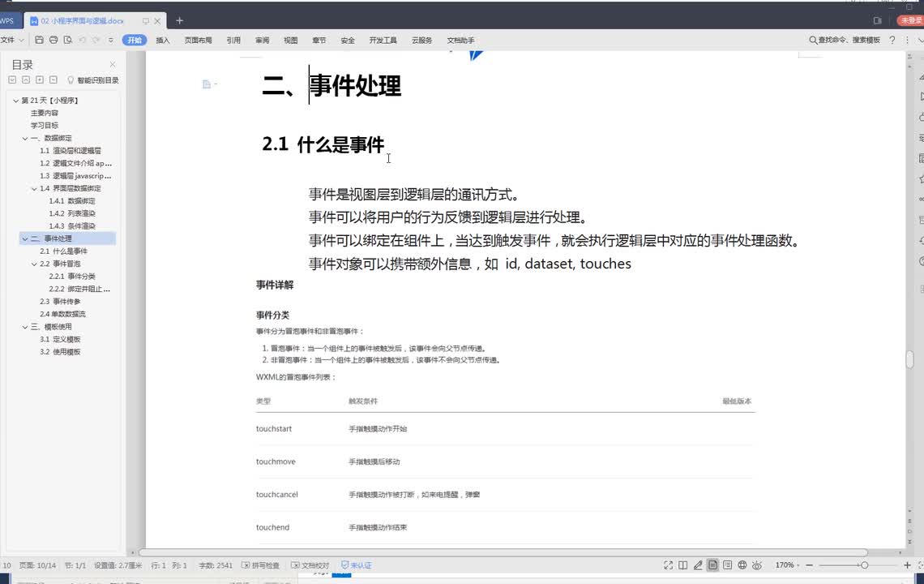Switch to the 安全 tab
Image resolution: width=924 pixels, height=584 pixels.
coord(348,40)
